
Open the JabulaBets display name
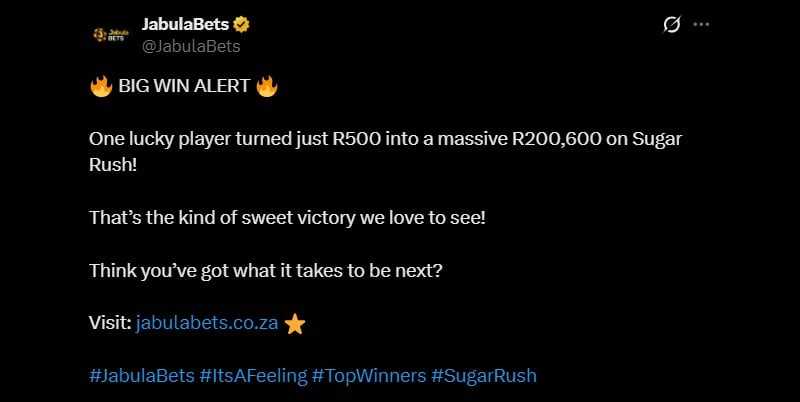tap(185, 25)
